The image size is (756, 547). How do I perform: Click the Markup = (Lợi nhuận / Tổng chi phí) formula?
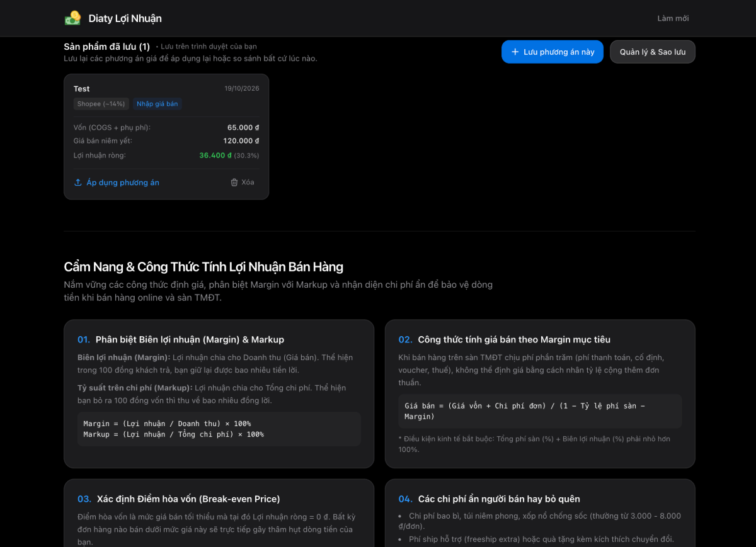click(x=173, y=434)
